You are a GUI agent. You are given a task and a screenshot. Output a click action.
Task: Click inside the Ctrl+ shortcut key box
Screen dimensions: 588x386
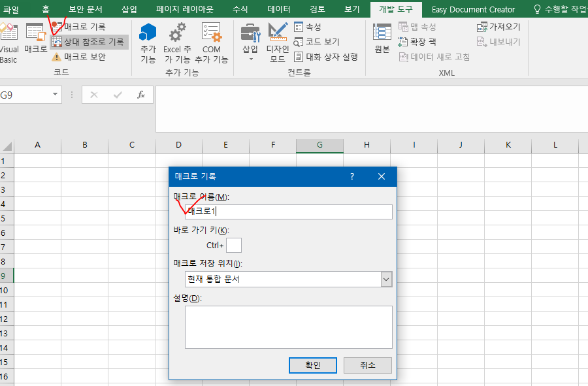pyautogui.click(x=234, y=245)
